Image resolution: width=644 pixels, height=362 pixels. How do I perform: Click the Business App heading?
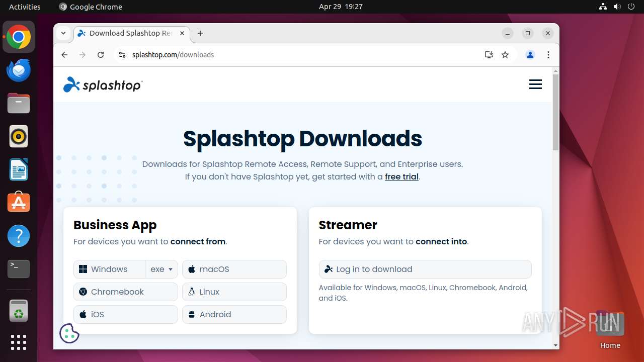tap(115, 225)
